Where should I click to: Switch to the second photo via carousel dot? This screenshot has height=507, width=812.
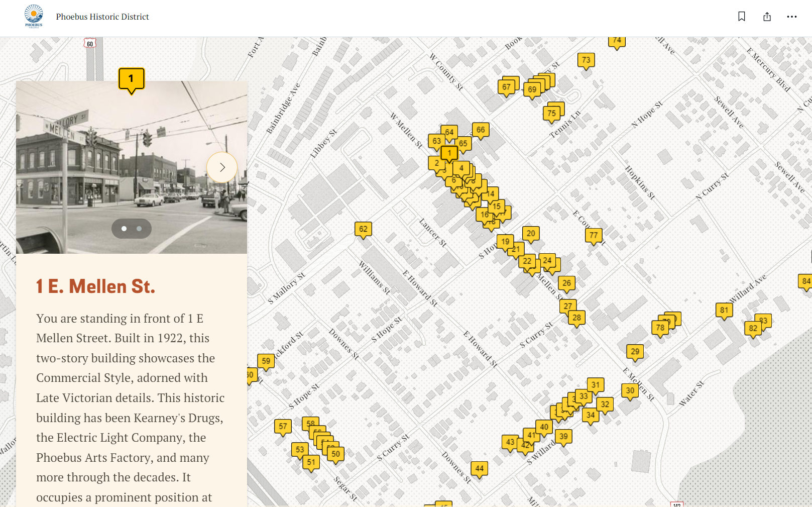[139, 229]
